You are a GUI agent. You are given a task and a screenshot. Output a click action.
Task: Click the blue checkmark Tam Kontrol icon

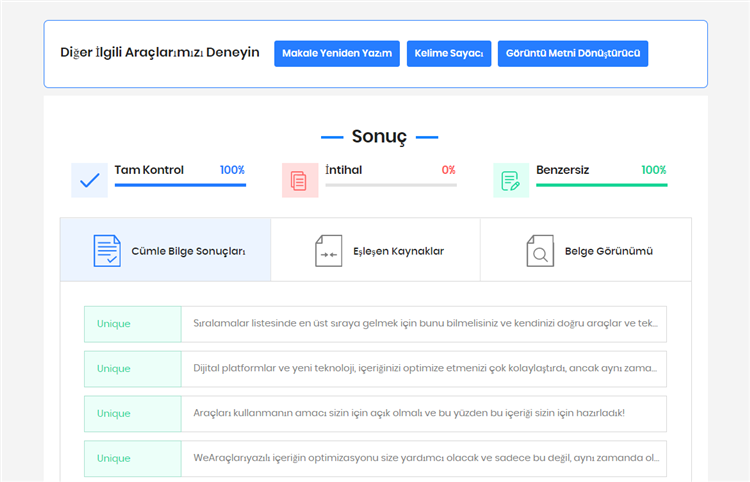(89, 180)
